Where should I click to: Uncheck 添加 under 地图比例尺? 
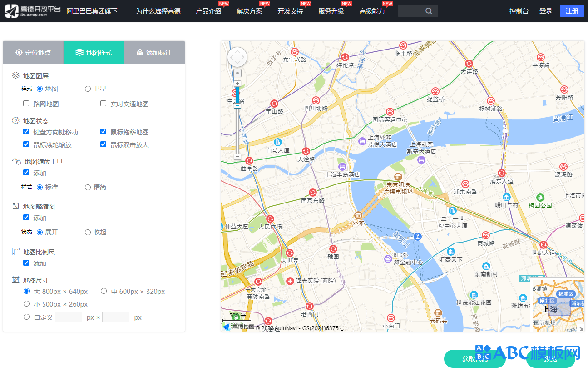point(26,263)
